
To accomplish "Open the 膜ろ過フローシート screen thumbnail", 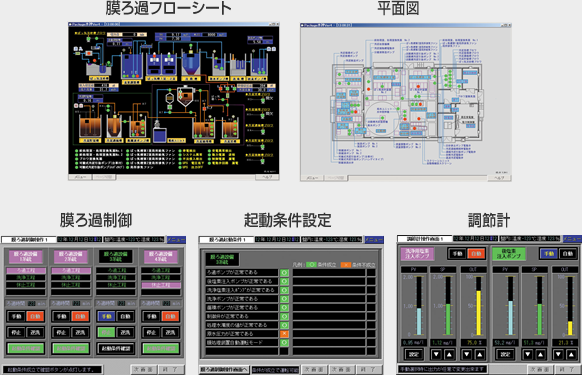I will click(x=174, y=101).
